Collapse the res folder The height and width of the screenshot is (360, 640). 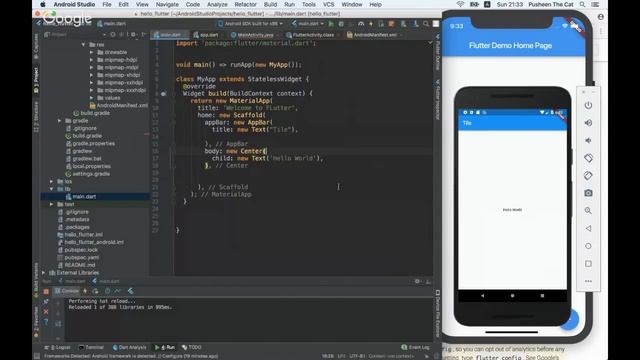pos(83,44)
